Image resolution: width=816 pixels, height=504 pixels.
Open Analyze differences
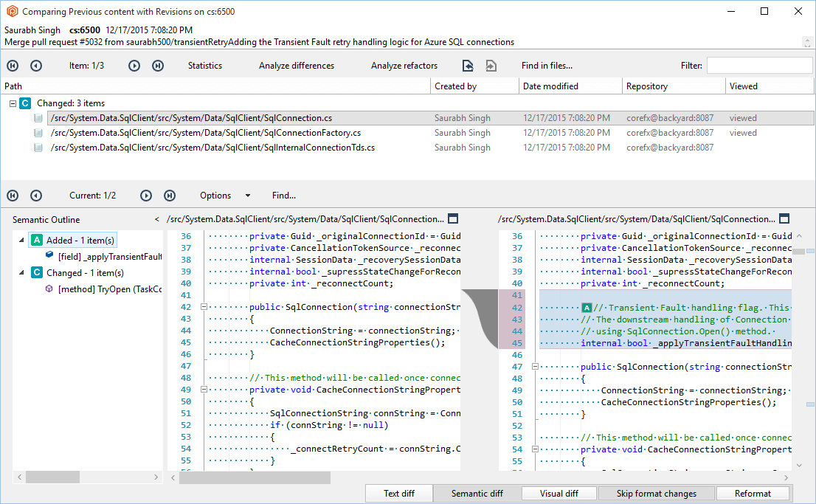[296, 66]
